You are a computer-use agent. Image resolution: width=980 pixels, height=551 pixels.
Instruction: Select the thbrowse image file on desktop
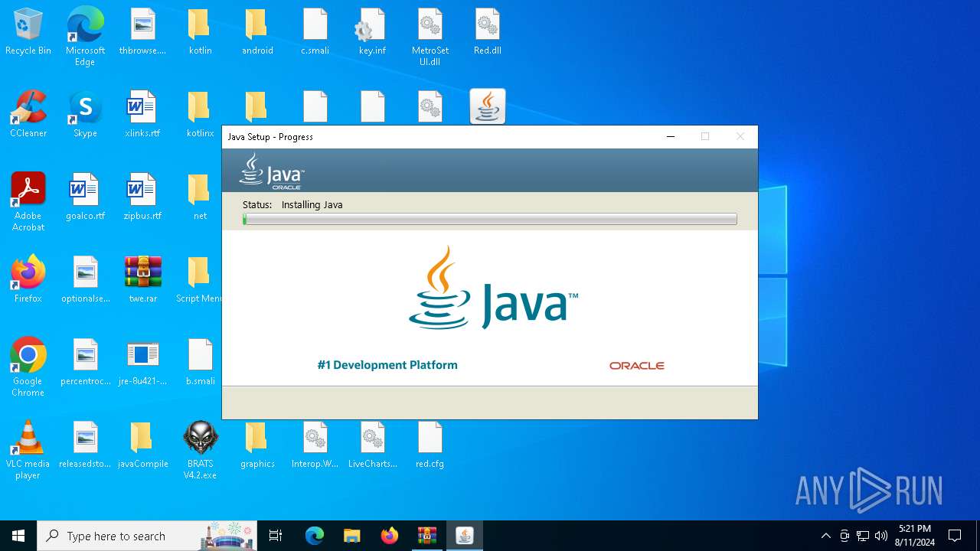pyautogui.click(x=142, y=32)
